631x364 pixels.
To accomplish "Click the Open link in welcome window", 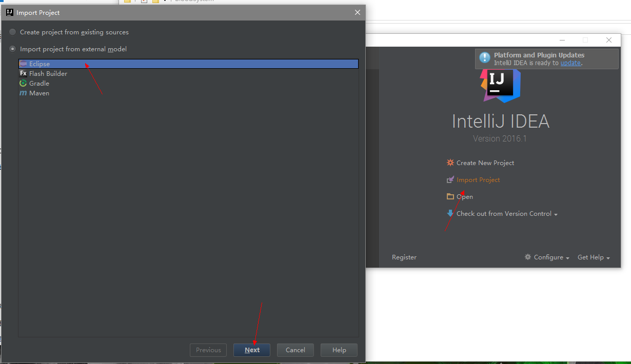I will tap(465, 197).
